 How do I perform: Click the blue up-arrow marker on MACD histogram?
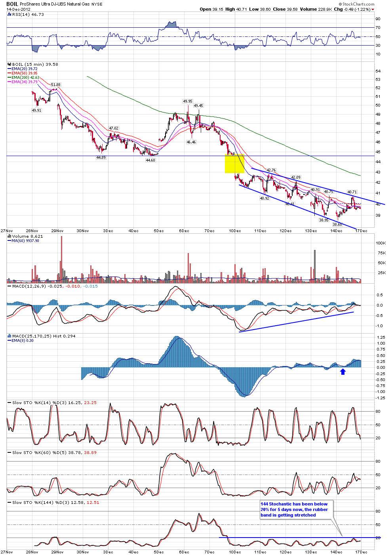[x=343, y=372]
